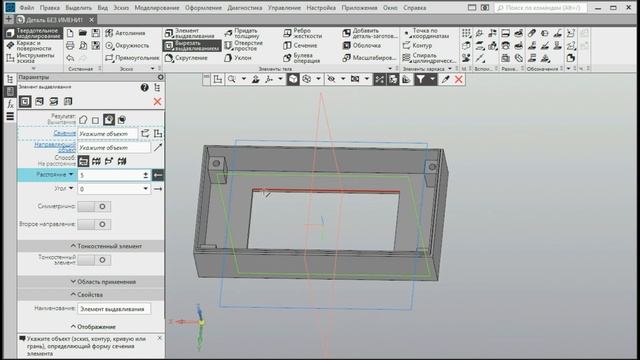Open the Файл menu

(x=27, y=8)
